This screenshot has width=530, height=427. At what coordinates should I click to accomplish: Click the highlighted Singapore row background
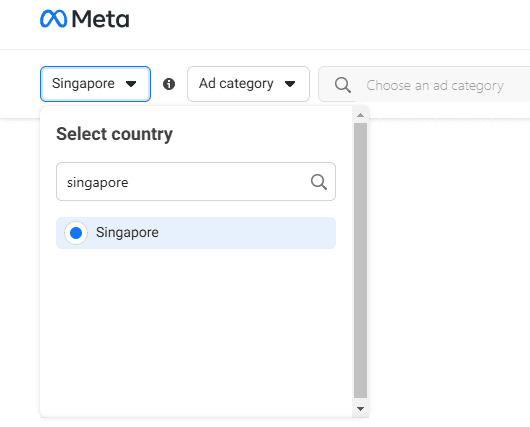click(x=196, y=233)
